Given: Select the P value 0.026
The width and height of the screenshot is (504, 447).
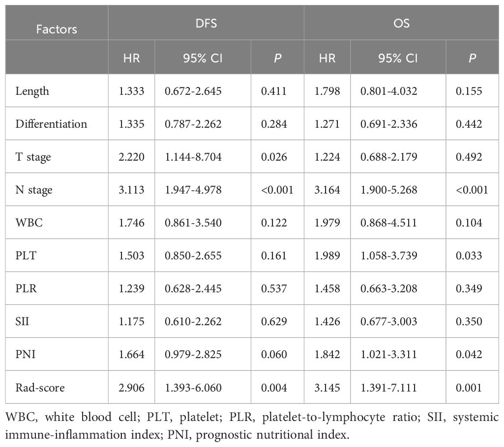Looking at the screenshot, I should tap(275, 157).
